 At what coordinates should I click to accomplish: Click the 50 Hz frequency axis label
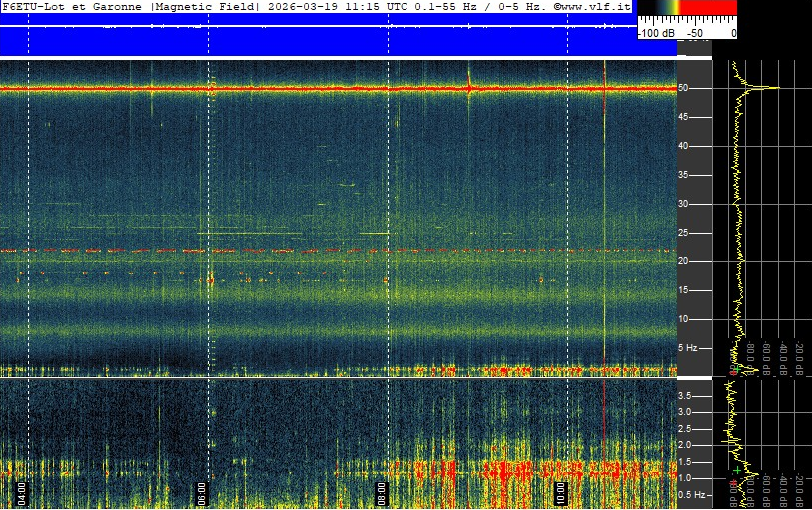tap(684, 88)
